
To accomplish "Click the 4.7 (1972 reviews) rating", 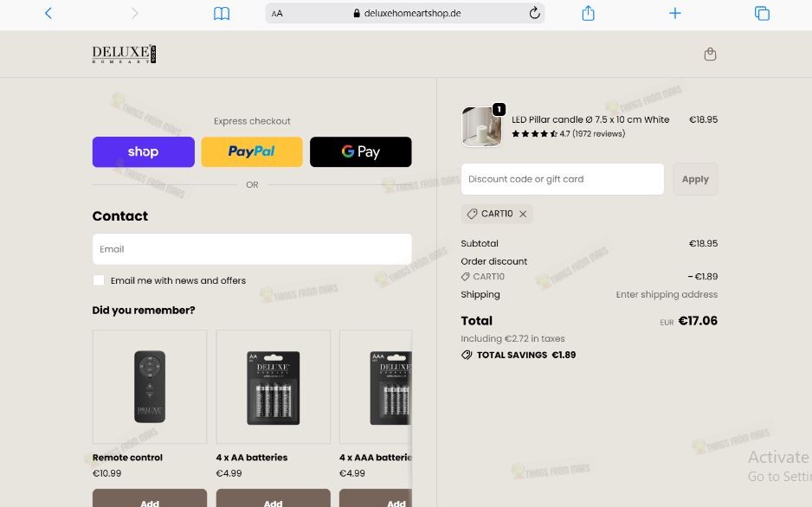I will (568, 133).
